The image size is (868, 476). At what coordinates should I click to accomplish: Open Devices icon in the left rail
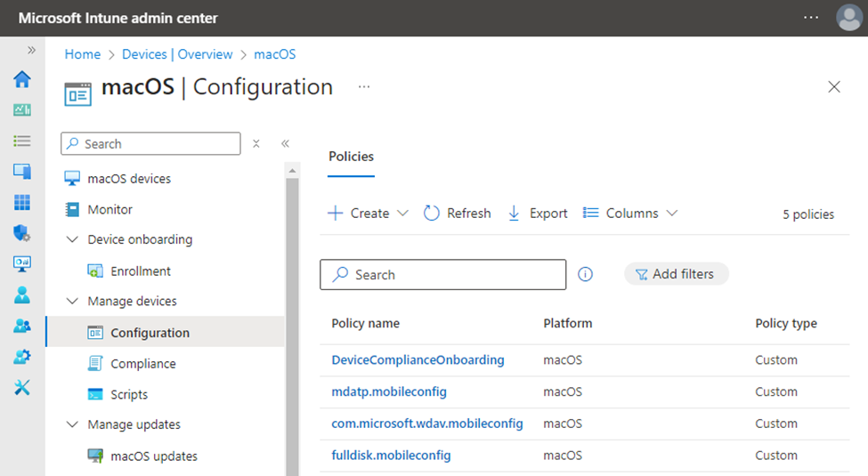click(22, 172)
